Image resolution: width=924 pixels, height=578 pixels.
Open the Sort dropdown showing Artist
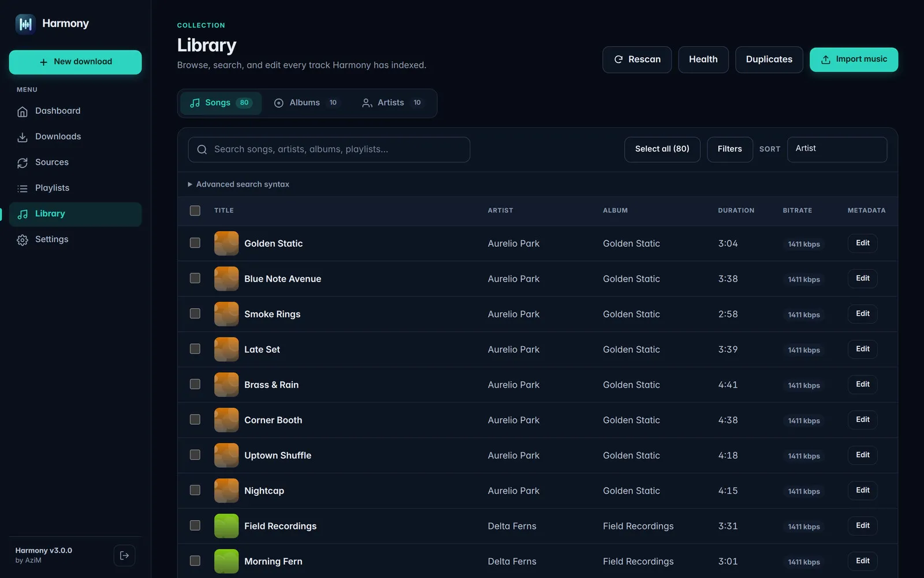point(837,149)
